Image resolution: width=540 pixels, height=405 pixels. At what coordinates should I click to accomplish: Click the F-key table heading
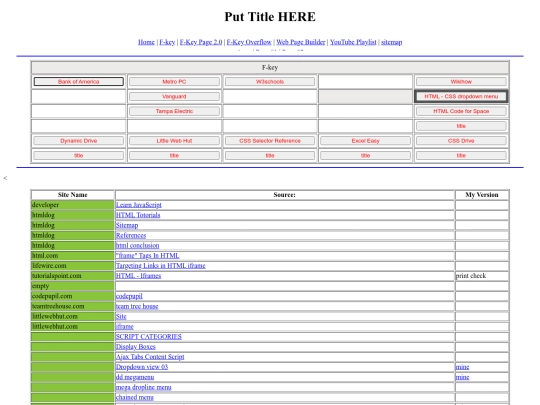pyautogui.click(x=270, y=68)
